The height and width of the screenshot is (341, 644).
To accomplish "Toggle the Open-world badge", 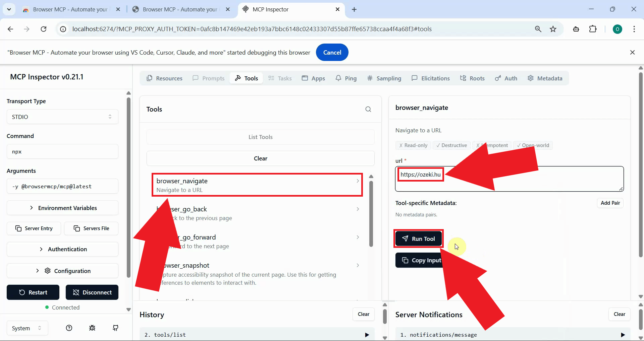I will [533, 145].
